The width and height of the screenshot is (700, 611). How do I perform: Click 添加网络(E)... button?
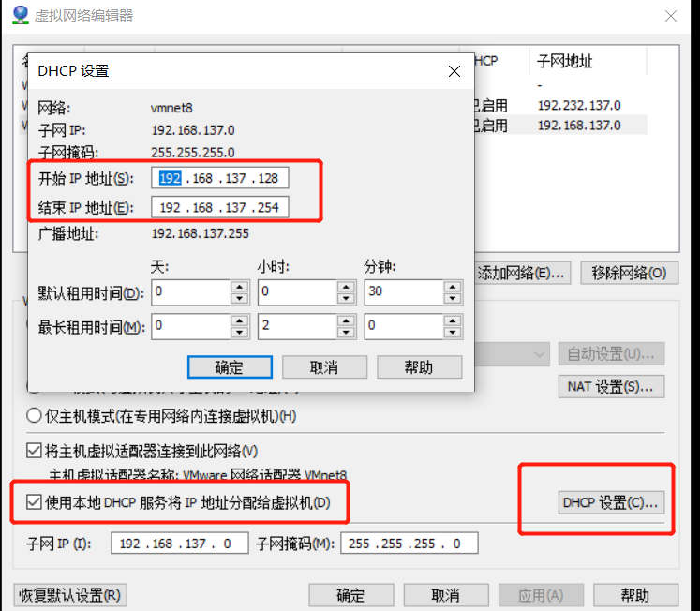pyautogui.click(x=522, y=273)
